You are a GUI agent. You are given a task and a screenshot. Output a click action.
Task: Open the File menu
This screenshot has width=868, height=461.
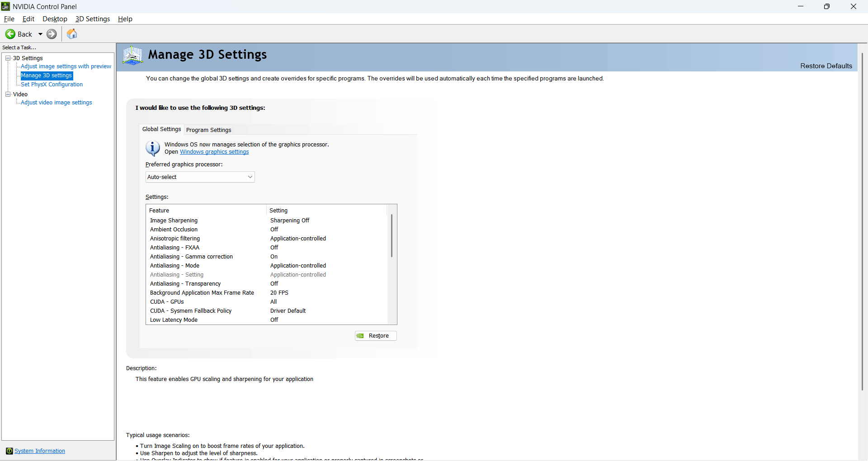[9, 19]
